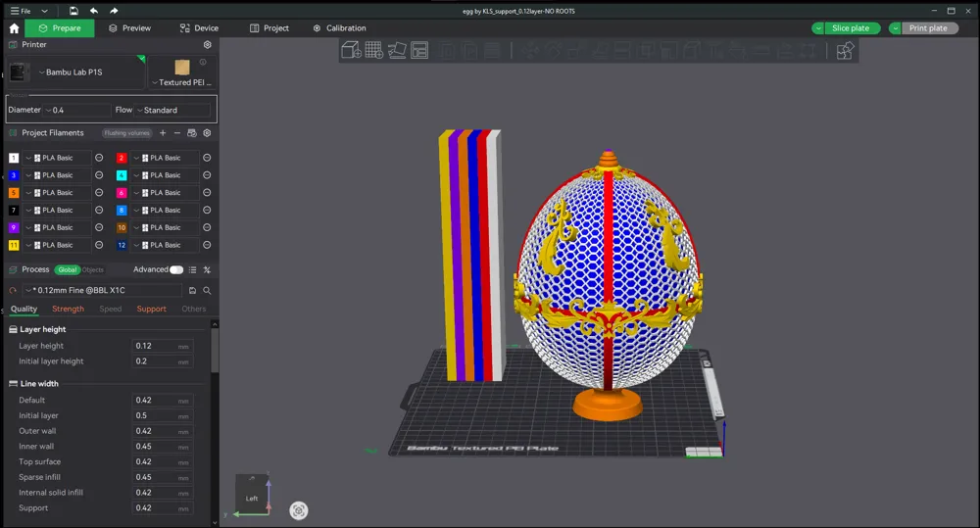Open the Assembly view icon in toolbar

click(844, 51)
